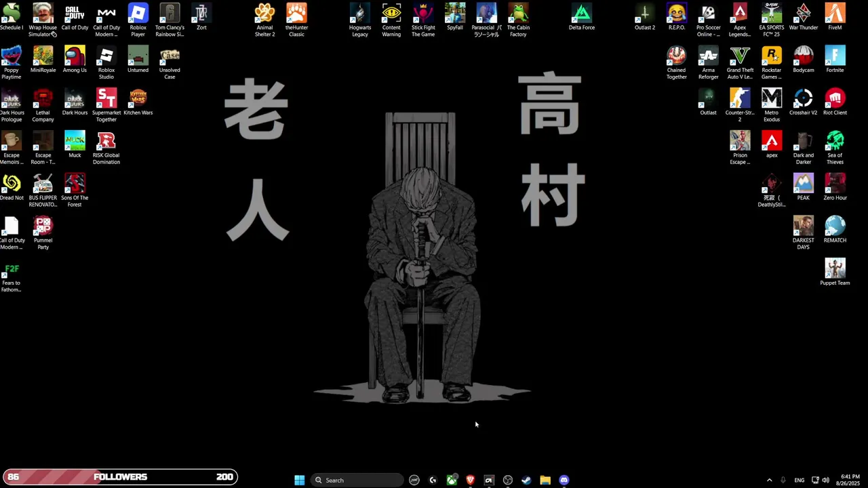Select the Crosshair V2 icon
Viewport: 868px width, 488px height.
pyautogui.click(x=804, y=102)
